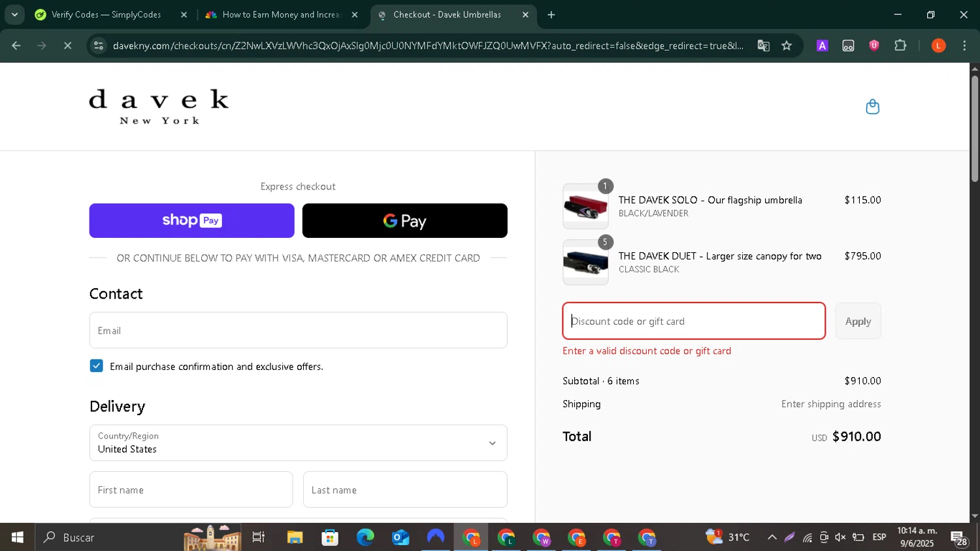980x551 pixels.
Task: Click the browser address bar URL
Action: pyautogui.click(x=428, y=46)
